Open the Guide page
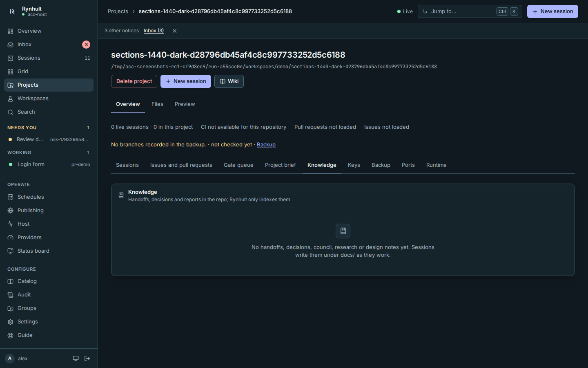588x368 pixels. (49, 335)
